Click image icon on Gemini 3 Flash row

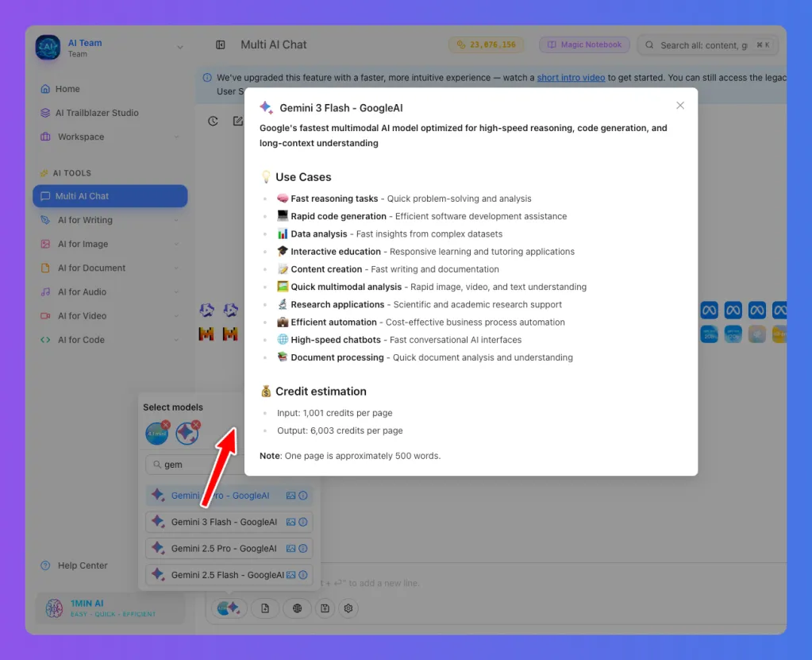point(291,522)
